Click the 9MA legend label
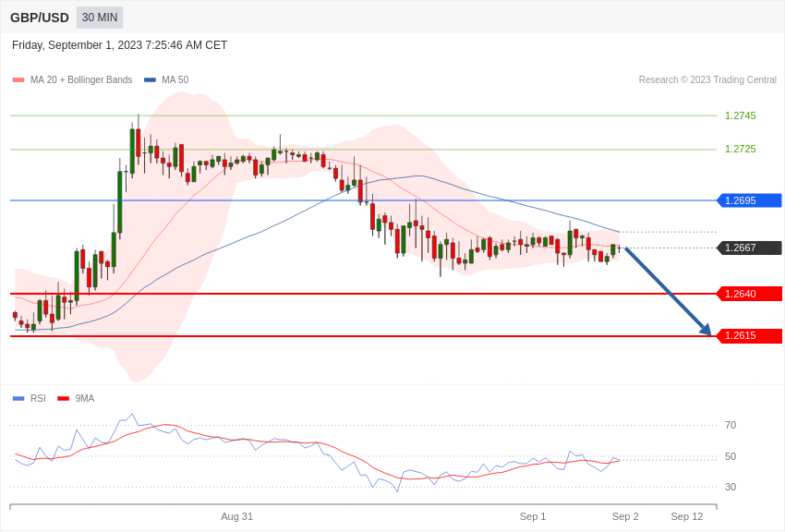785x532 pixels. click(85, 399)
